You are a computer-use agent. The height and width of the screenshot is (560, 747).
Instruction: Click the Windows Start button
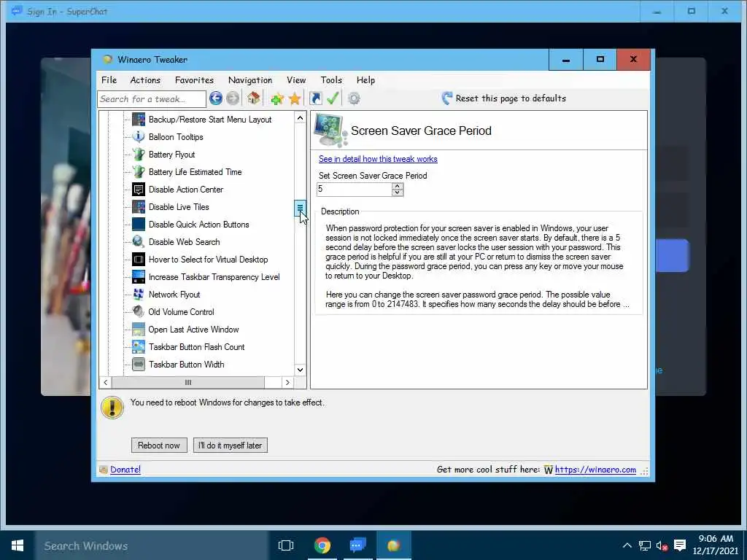click(x=18, y=545)
